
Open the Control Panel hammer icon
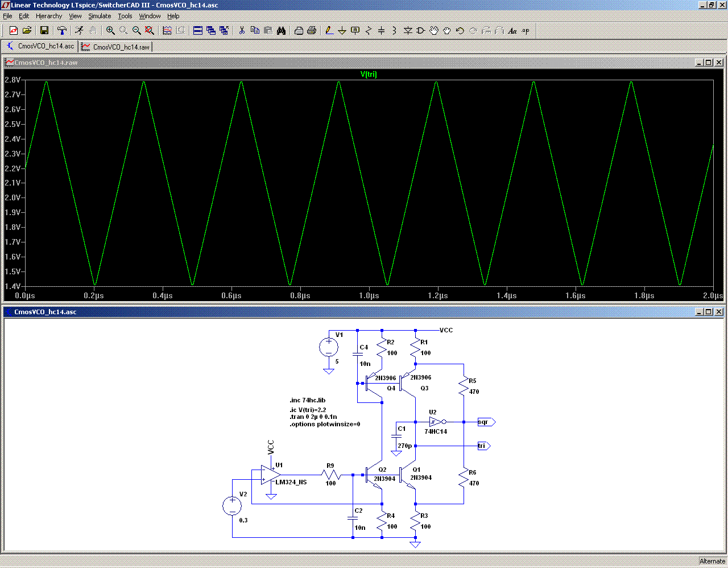pos(62,31)
